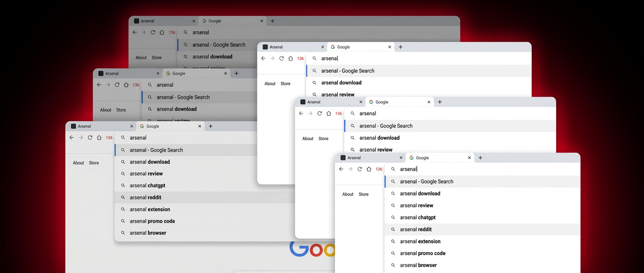
Task: Click Home icon in rearmost dimmed window
Action: tap(162, 32)
